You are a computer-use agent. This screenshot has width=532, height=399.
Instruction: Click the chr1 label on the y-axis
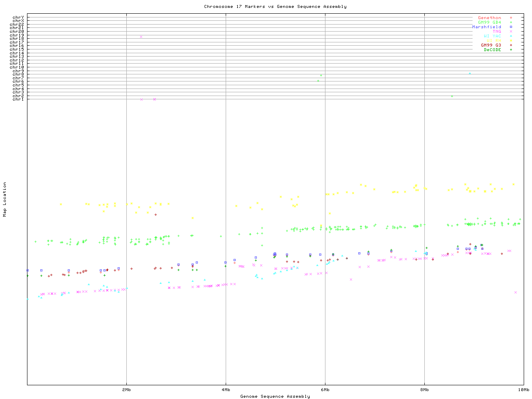click(x=18, y=99)
